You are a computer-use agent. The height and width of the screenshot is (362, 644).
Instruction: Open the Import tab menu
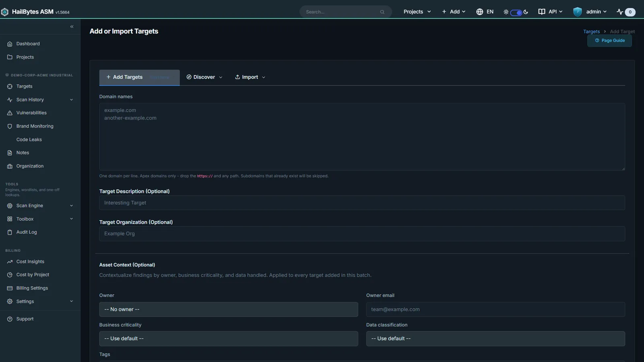(x=250, y=77)
